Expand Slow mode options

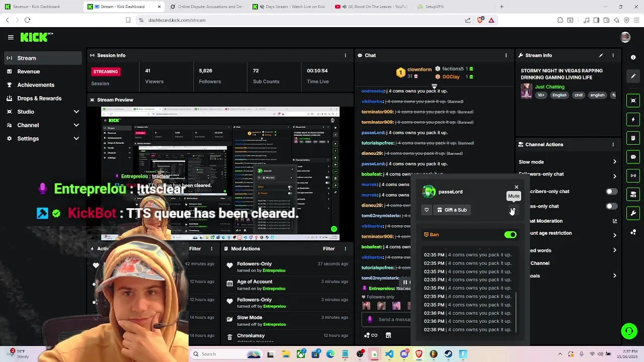click(x=614, y=162)
